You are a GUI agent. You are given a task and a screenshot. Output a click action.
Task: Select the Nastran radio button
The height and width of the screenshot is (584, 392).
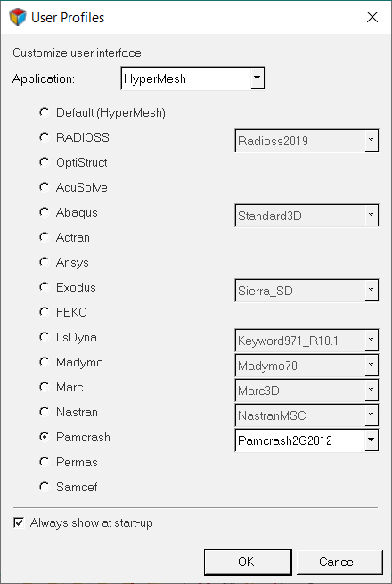pyautogui.click(x=45, y=412)
